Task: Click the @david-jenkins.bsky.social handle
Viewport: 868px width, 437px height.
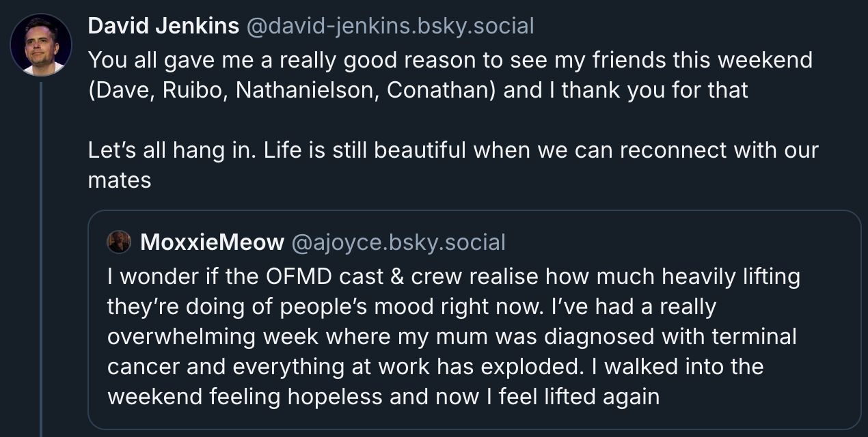Action: point(390,27)
